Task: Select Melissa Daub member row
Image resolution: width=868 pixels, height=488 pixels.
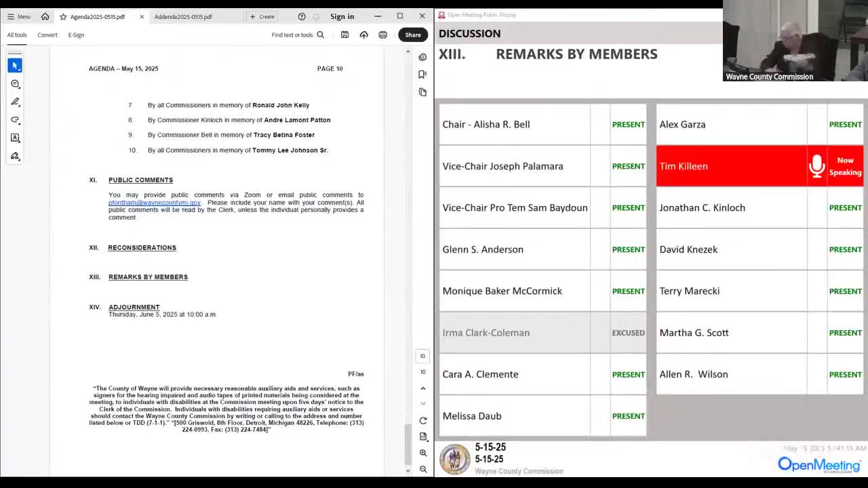Action: (542, 416)
